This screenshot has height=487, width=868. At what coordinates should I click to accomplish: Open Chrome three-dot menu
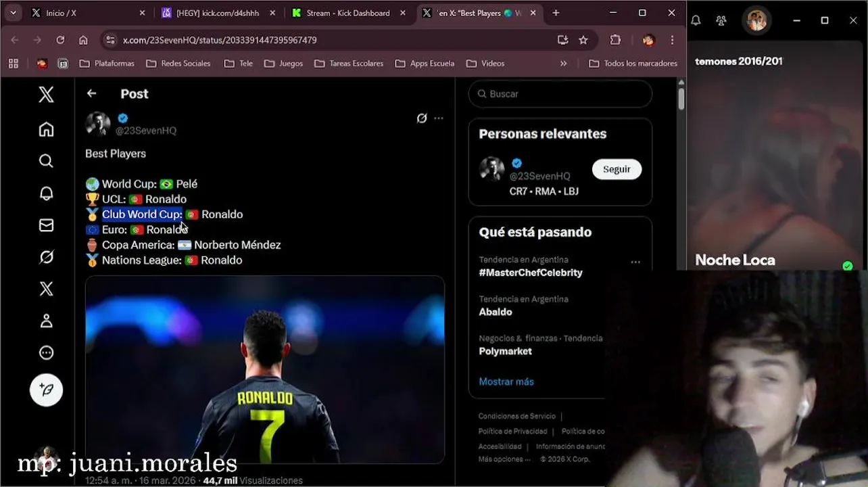(x=672, y=40)
